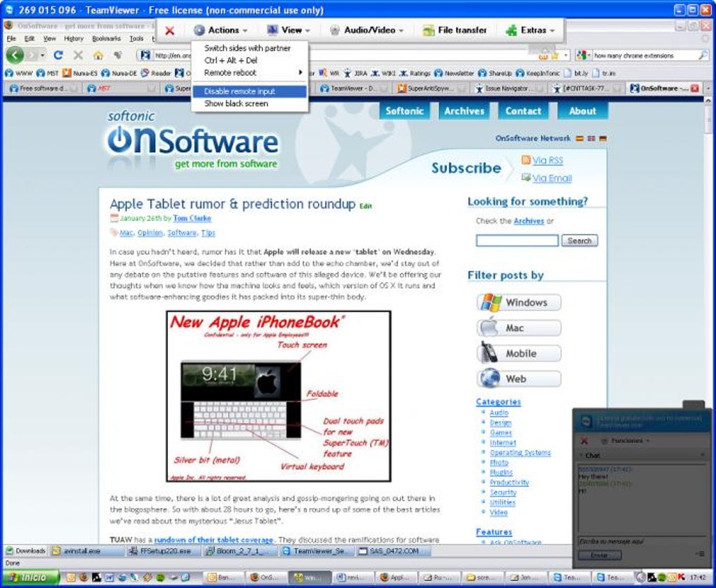Click the Firefox back button
This screenshot has height=588, width=716.
pyautogui.click(x=15, y=55)
